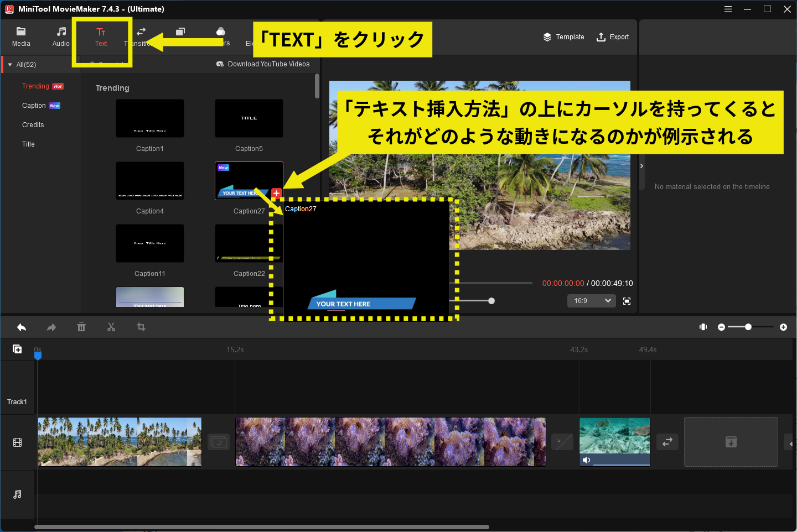Image resolution: width=797 pixels, height=532 pixels.
Task: Select the Caption11 text thumbnail
Action: 150,243
